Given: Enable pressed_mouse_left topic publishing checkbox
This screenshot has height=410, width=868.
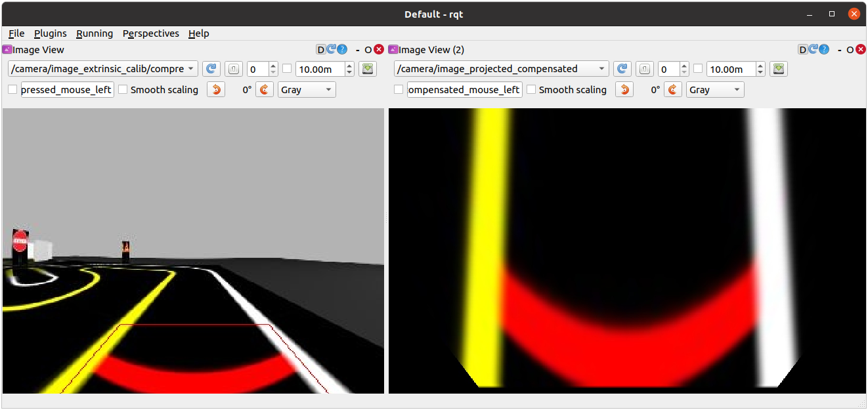Looking at the screenshot, I should point(12,89).
